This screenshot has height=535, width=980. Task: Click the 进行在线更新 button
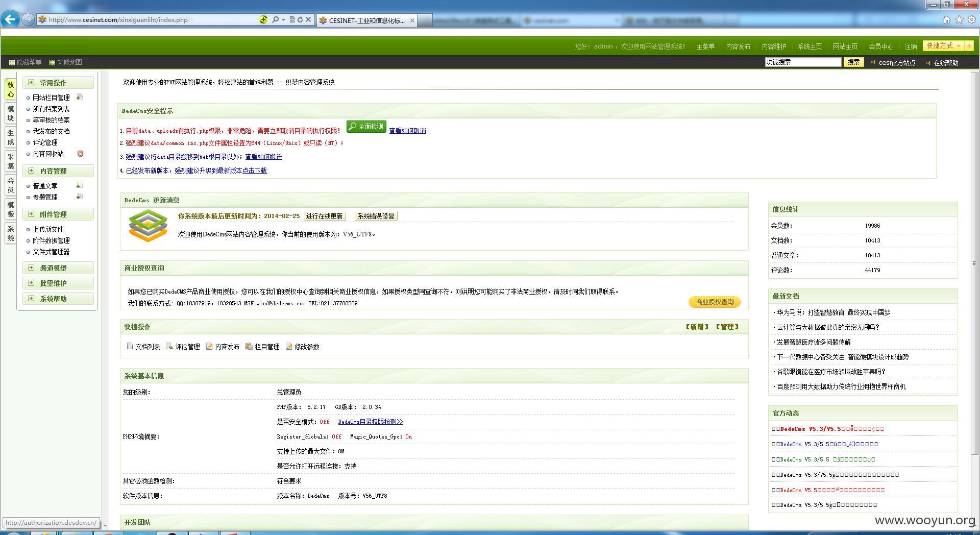(324, 216)
